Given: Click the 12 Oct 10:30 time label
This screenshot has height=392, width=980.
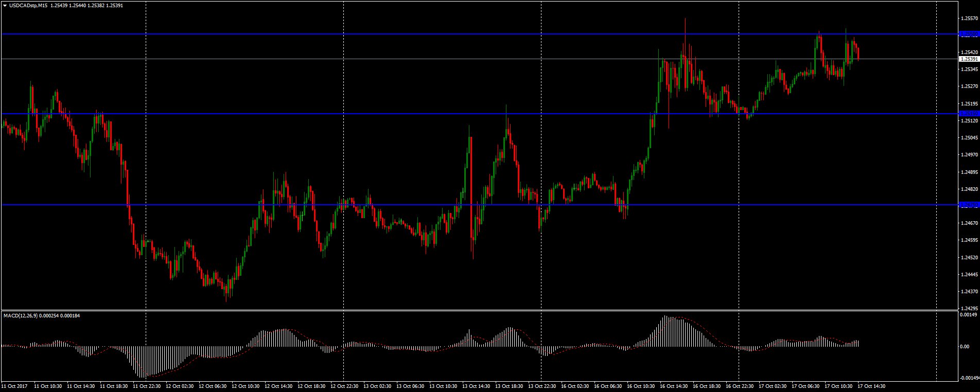Looking at the screenshot, I should (246, 386).
